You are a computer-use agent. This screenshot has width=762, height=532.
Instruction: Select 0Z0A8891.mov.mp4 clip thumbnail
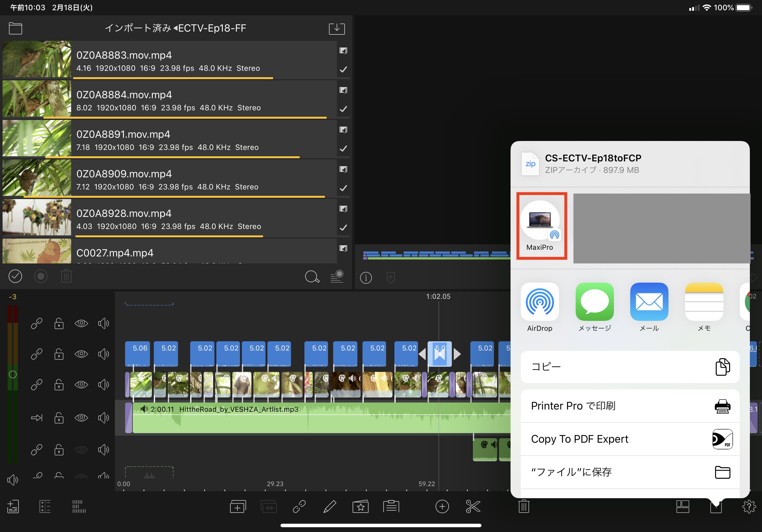point(37,138)
